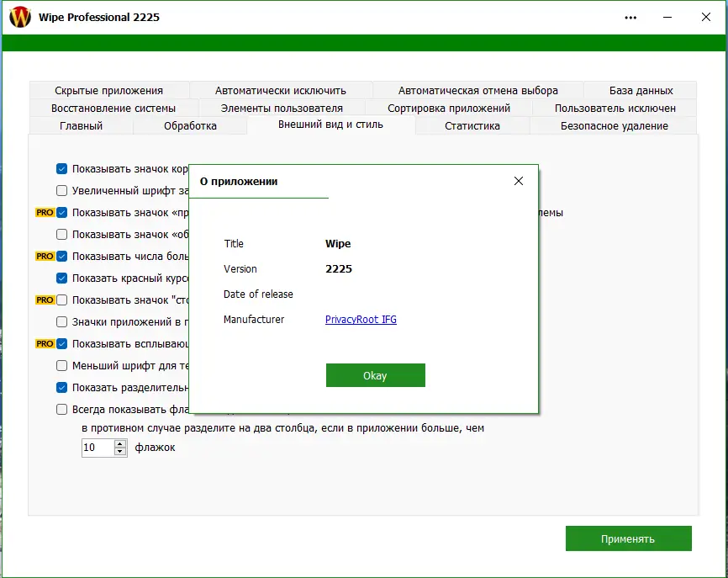
Task: Open Обработка tab
Action: [x=190, y=125]
